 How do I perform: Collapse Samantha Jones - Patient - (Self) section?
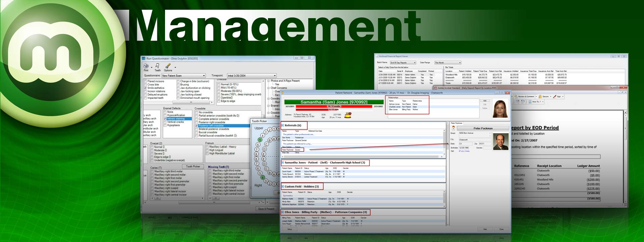coord(283,163)
